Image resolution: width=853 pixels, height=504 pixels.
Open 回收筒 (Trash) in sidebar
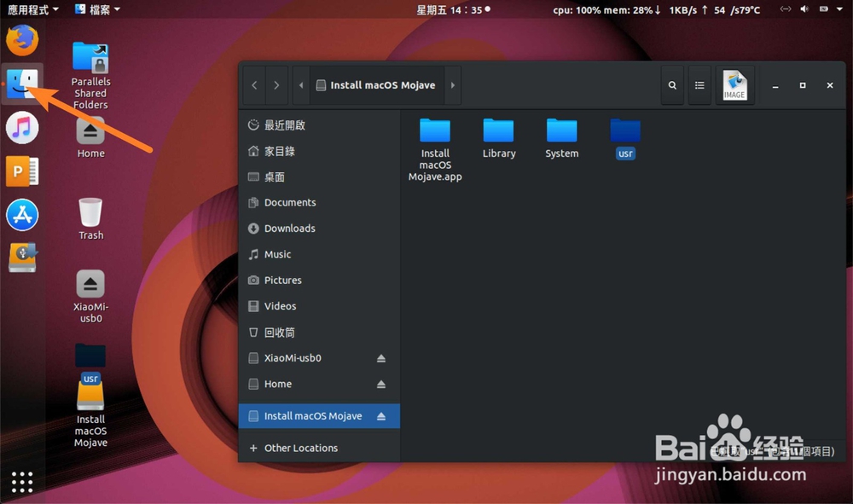pyautogui.click(x=319, y=333)
